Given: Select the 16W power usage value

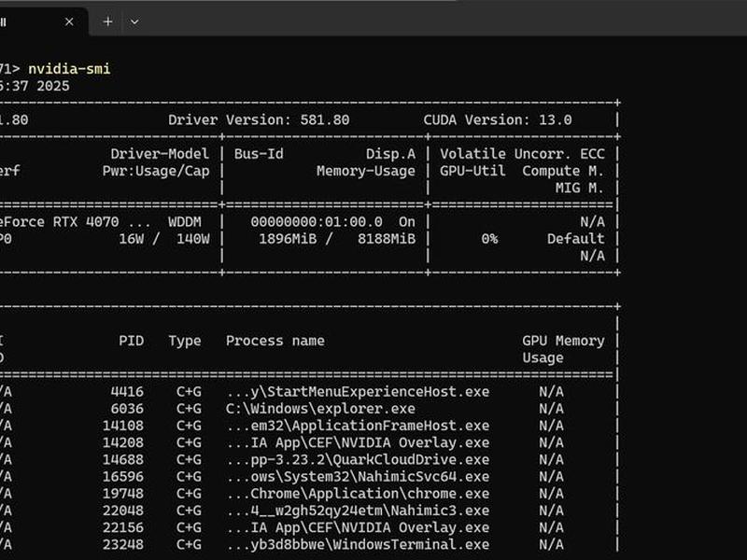Looking at the screenshot, I should pyautogui.click(x=131, y=239).
